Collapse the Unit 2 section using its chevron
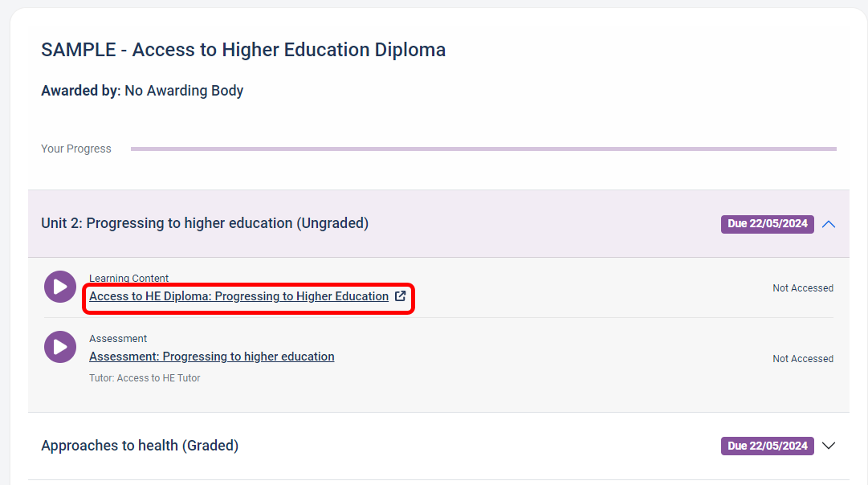The height and width of the screenshot is (485, 868). pos(829,224)
